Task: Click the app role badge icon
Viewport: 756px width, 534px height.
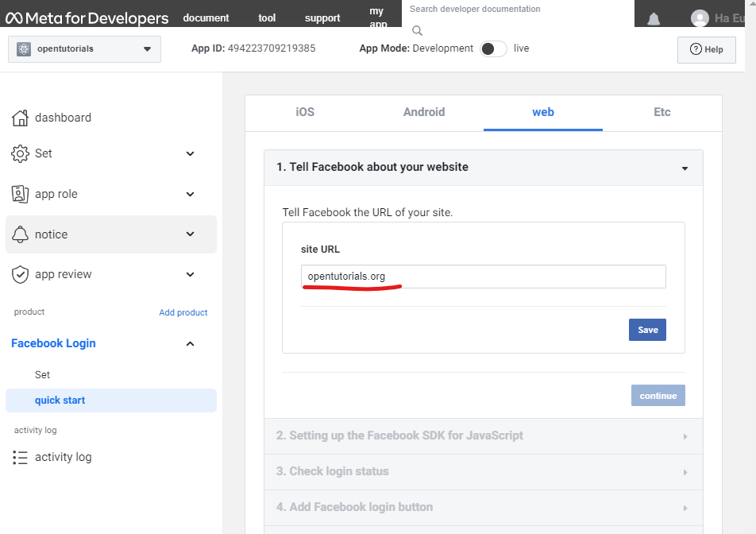Action: (20, 194)
